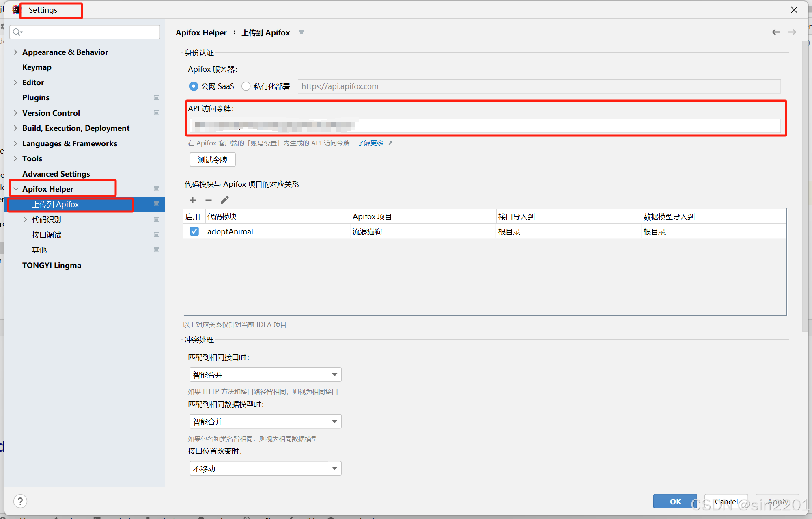812x519 pixels.
Task: Click the project-level icon beside Plugins
Action: pos(156,97)
